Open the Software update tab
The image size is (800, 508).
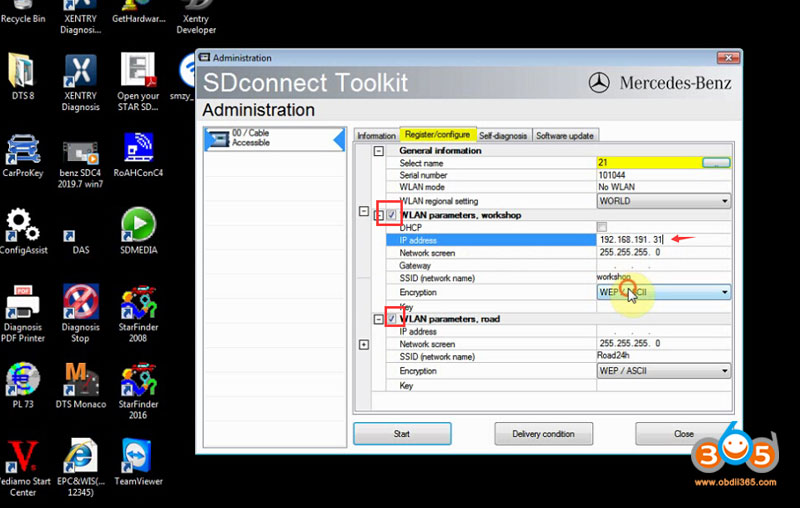(x=565, y=136)
